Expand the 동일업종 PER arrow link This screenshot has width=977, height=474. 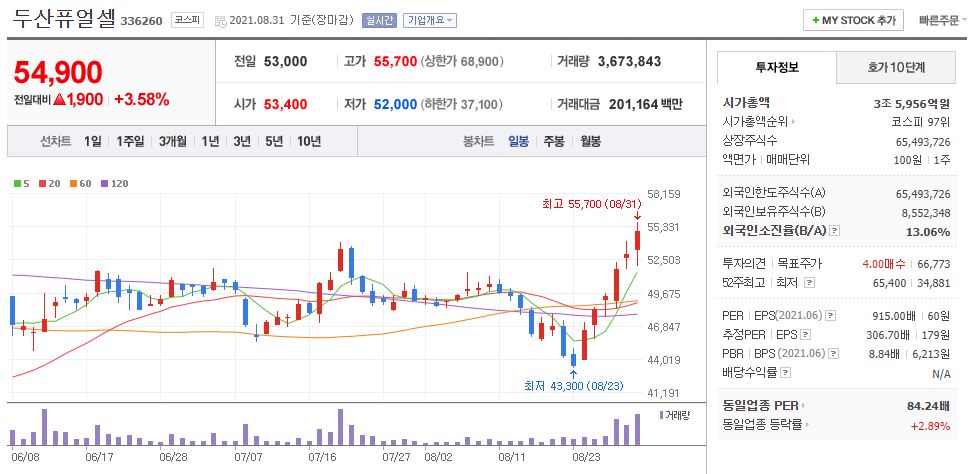[x=804, y=406]
